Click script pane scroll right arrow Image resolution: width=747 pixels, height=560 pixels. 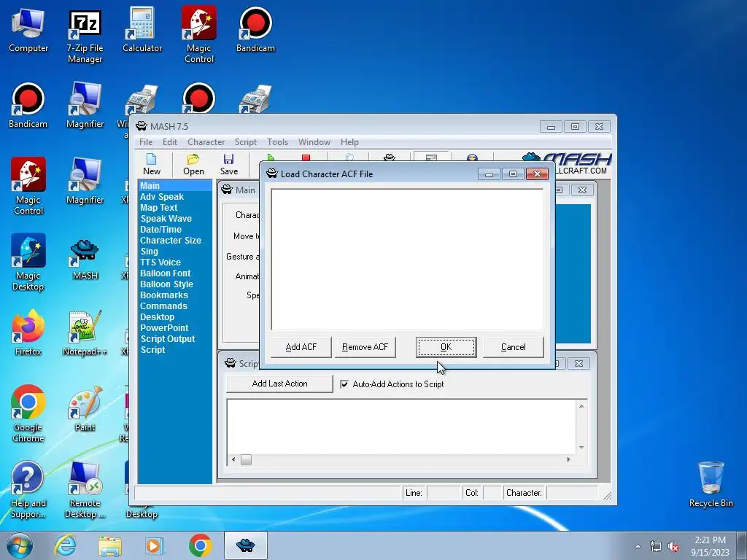pyautogui.click(x=568, y=459)
